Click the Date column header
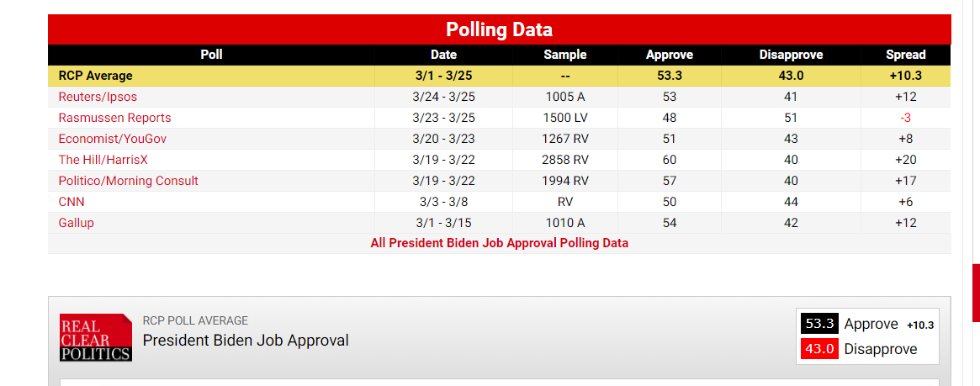This screenshot has width=980, height=386. point(443,55)
